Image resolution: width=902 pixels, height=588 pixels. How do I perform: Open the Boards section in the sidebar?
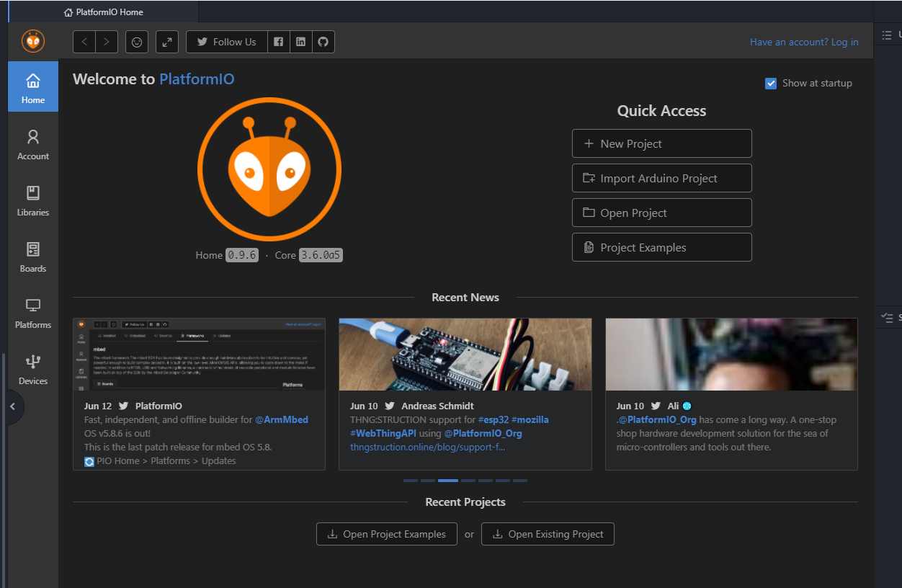(33, 257)
